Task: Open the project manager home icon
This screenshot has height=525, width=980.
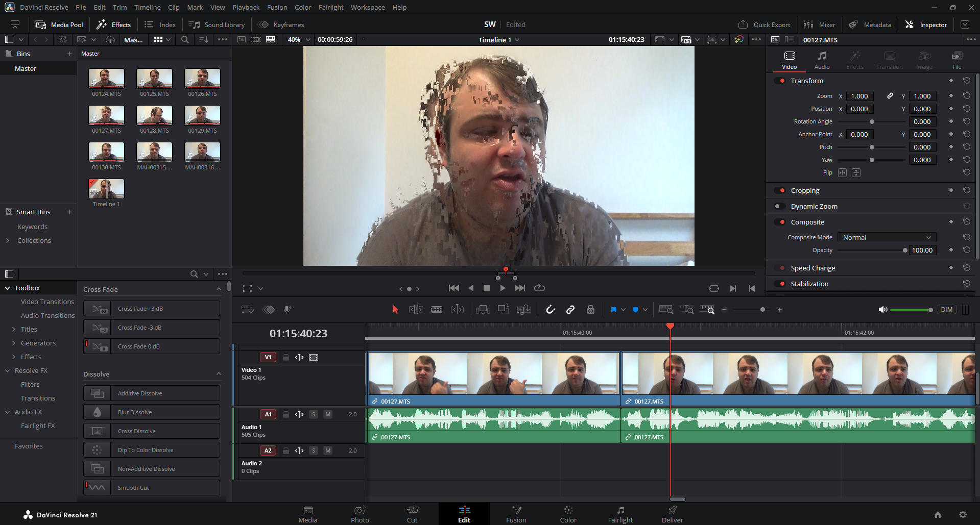Action: click(938, 515)
